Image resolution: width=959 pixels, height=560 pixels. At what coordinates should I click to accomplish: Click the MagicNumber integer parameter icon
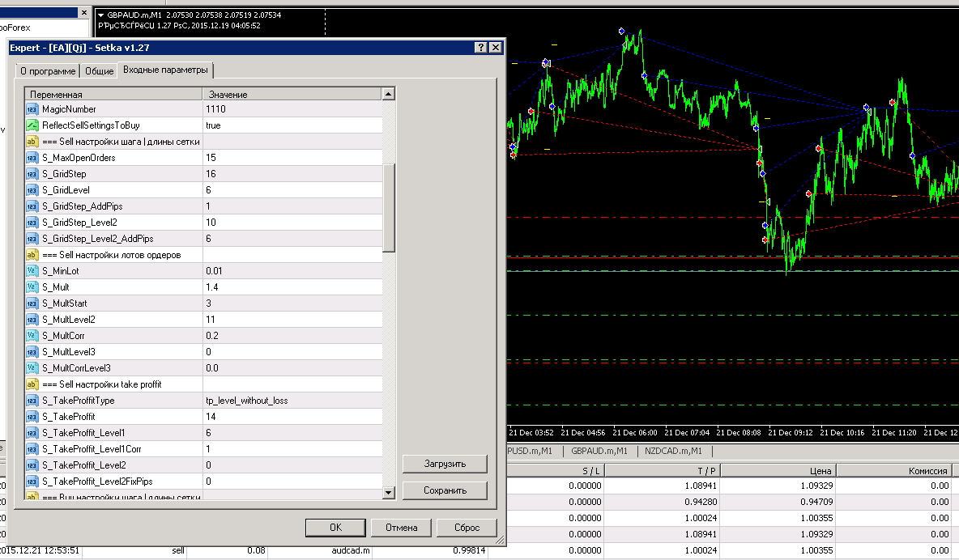32,109
